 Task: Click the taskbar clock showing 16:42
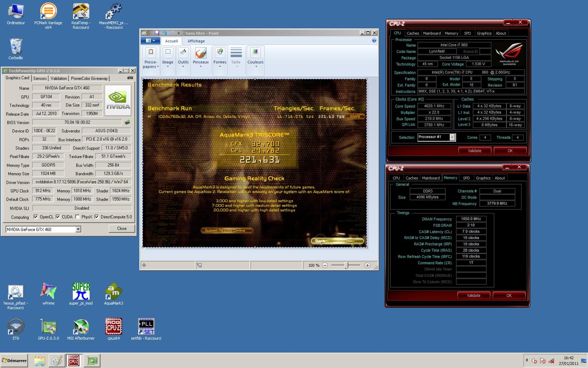click(x=569, y=361)
